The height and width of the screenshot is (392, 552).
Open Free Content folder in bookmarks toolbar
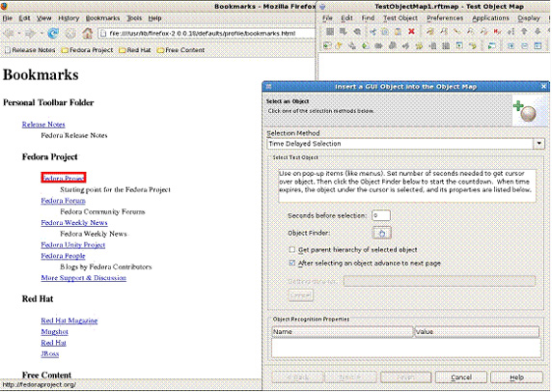pyautogui.click(x=180, y=50)
